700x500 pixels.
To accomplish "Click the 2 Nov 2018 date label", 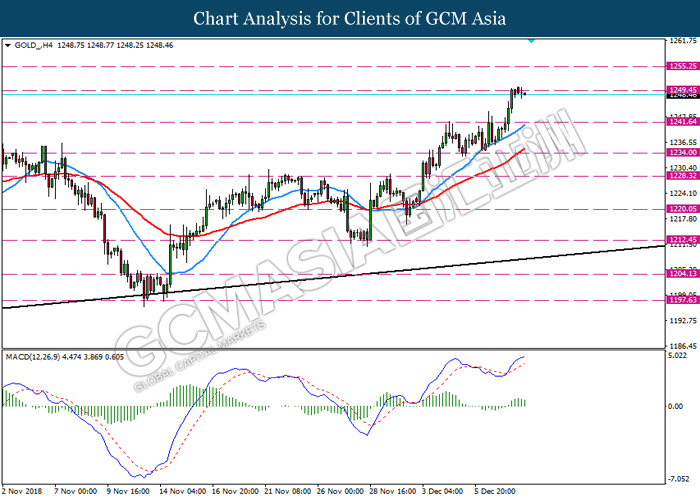I will [x=22, y=491].
